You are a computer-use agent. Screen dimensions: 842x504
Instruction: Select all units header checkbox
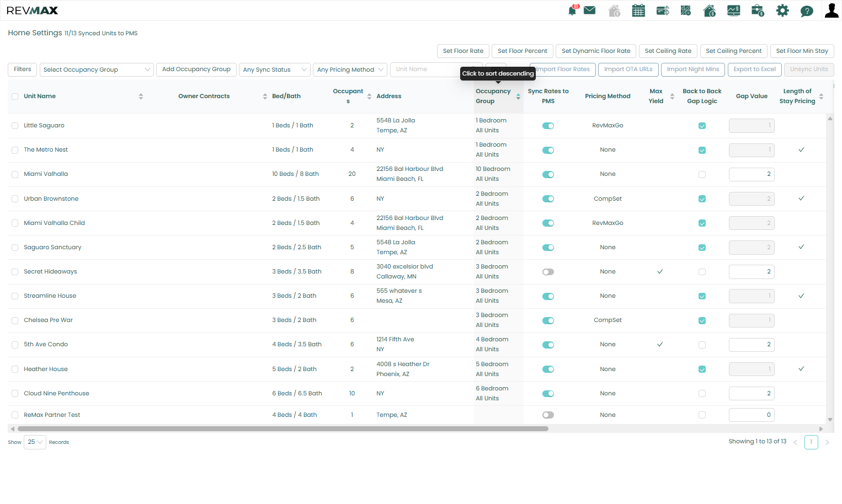[15, 96]
